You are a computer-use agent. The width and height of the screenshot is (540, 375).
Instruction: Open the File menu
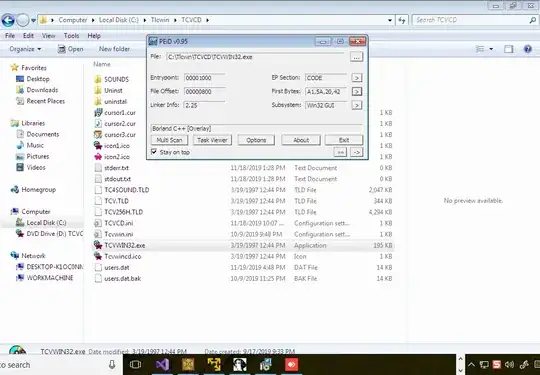(10, 36)
